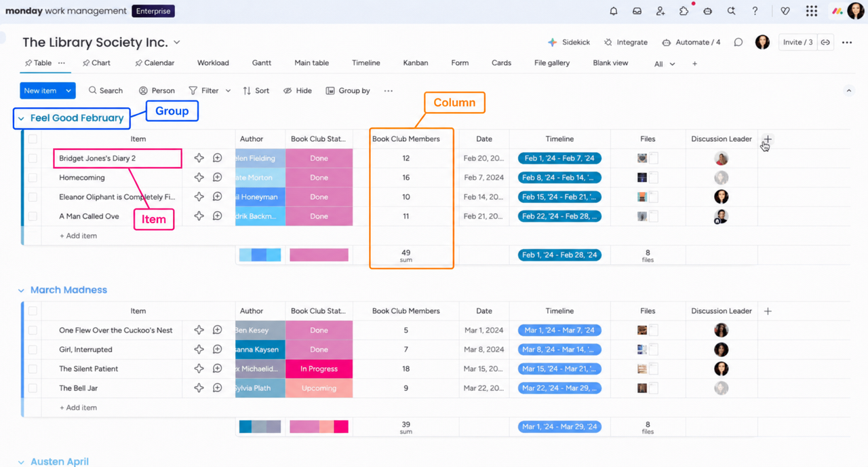Open board options three-dot menu
This screenshot has height=467, width=868.
point(847,42)
